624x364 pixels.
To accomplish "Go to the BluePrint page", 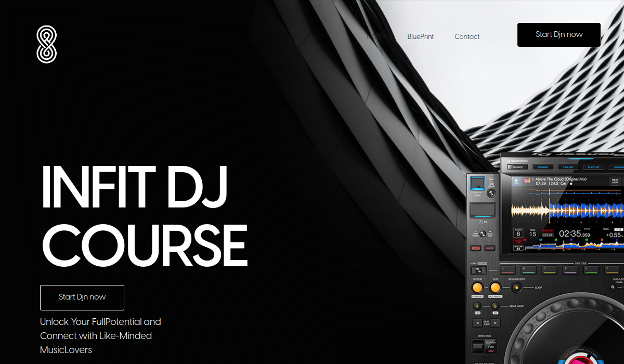I will coord(421,36).
